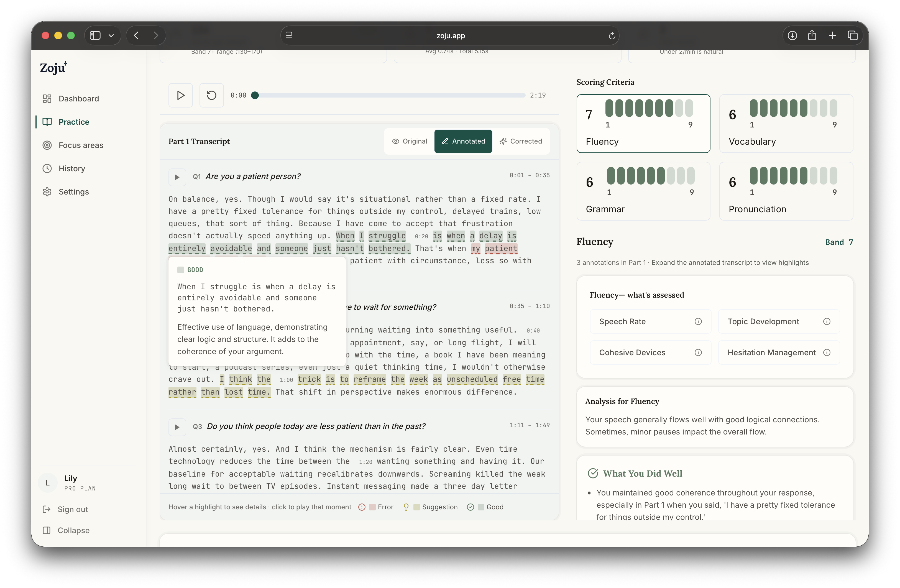
Task: Click the audio progress track
Action: coord(388,95)
